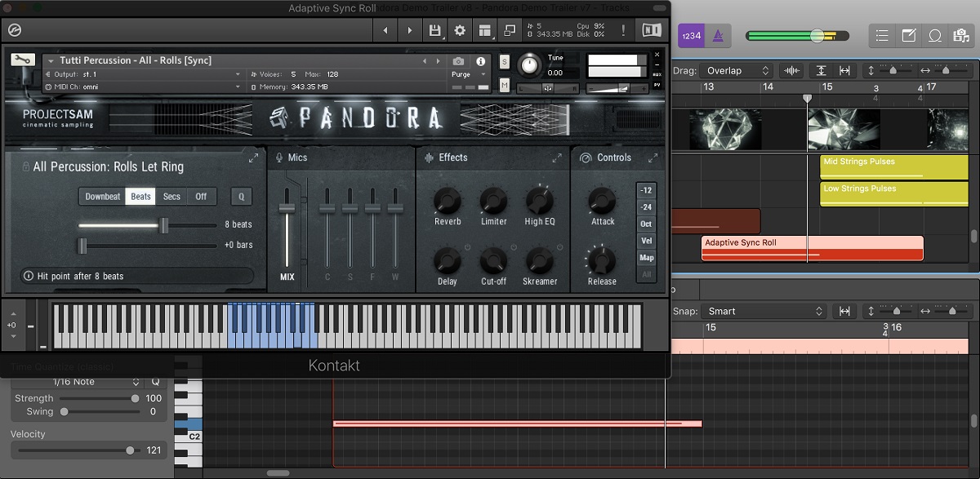The width and height of the screenshot is (980, 479).
Task: Open Logic loop browser button
Action: point(935,35)
